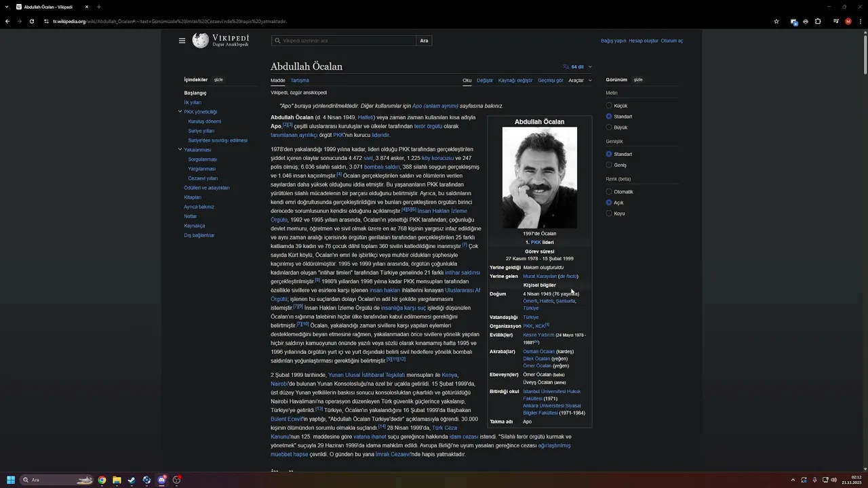Switch to the Tartışma tab
This screenshot has height=488, width=868.
(300, 80)
